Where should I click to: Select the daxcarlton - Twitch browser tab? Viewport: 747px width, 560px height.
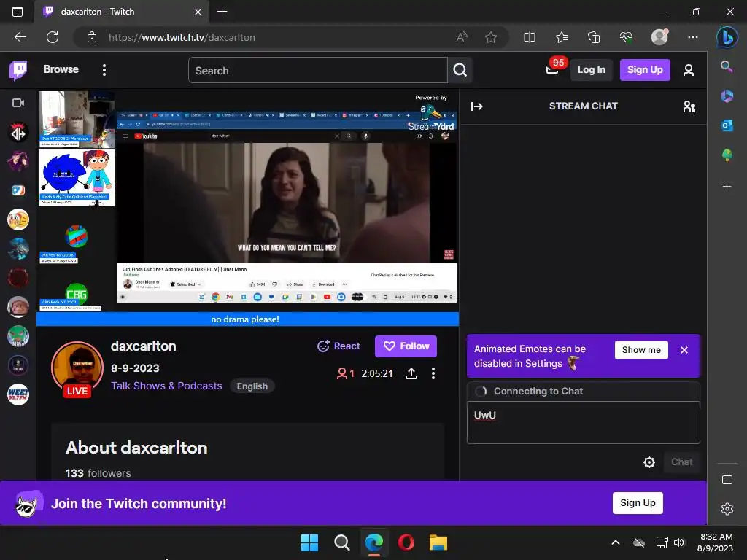point(122,12)
